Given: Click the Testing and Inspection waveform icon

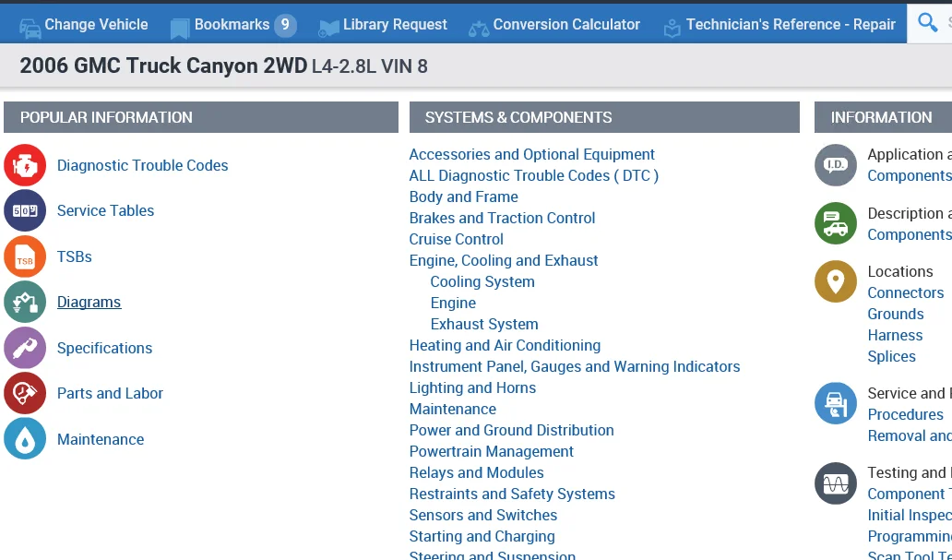Looking at the screenshot, I should (835, 483).
